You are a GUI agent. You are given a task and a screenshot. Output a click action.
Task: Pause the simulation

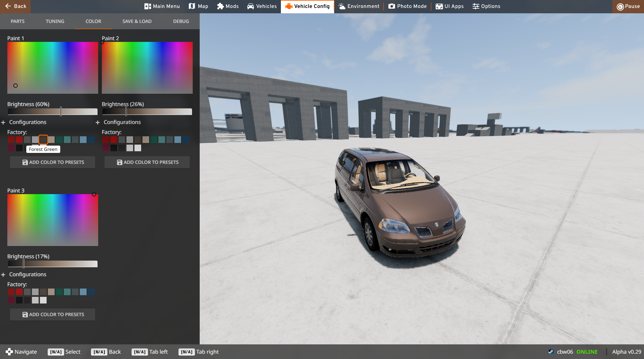click(628, 6)
